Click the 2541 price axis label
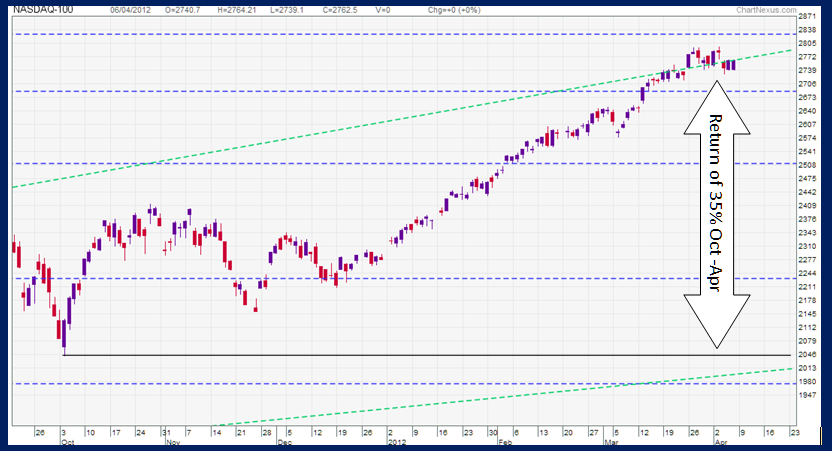Screen dimensions: 832x451 (807, 152)
